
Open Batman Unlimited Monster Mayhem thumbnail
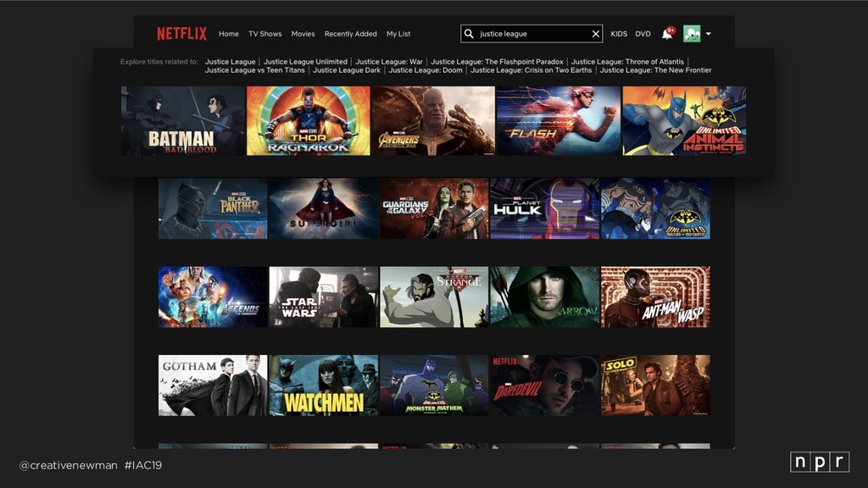[x=434, y=385]
